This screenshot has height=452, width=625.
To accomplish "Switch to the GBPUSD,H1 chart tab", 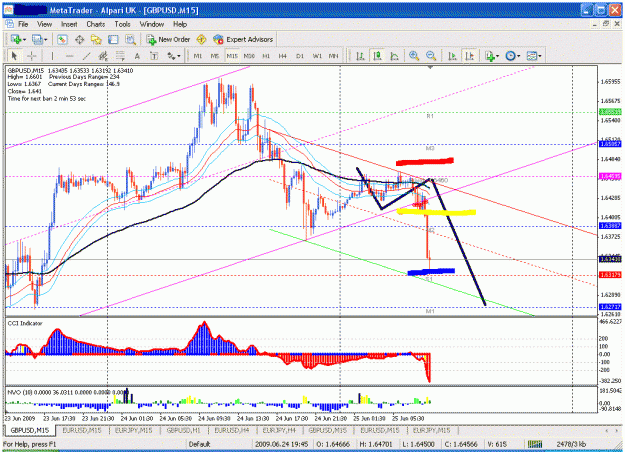I will [x=183, y=430].
